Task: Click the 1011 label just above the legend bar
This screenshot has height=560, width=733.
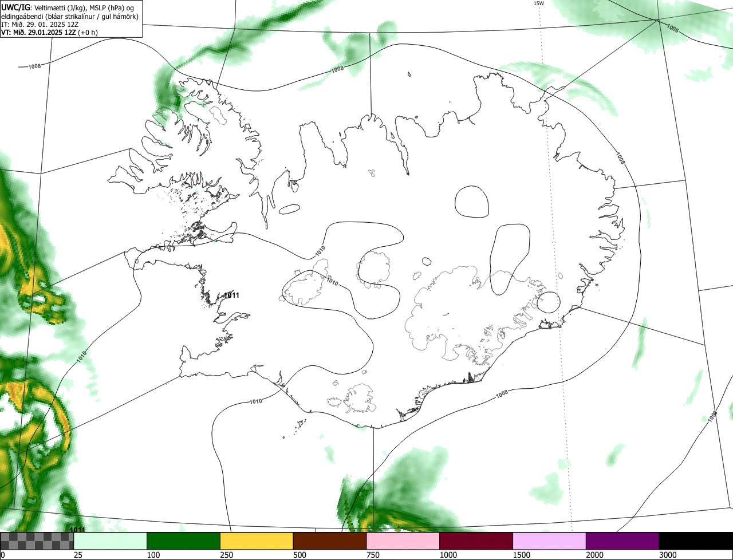Action: coord(77,530)
